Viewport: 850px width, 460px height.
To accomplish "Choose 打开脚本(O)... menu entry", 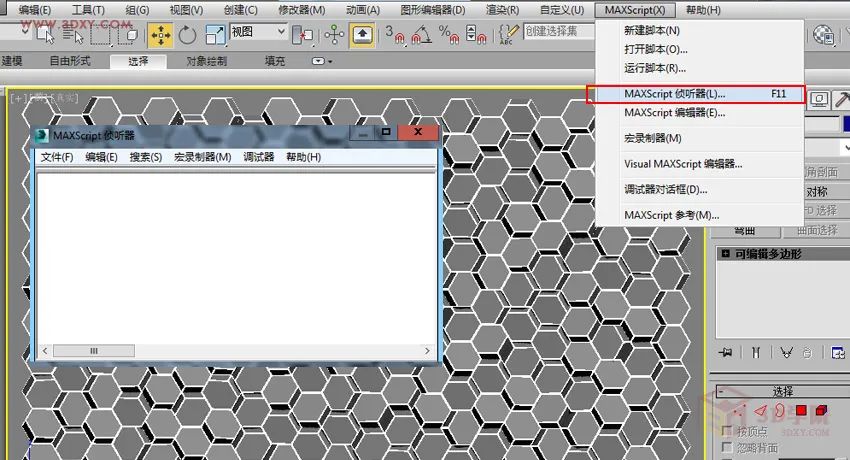I will coord(699,49).
